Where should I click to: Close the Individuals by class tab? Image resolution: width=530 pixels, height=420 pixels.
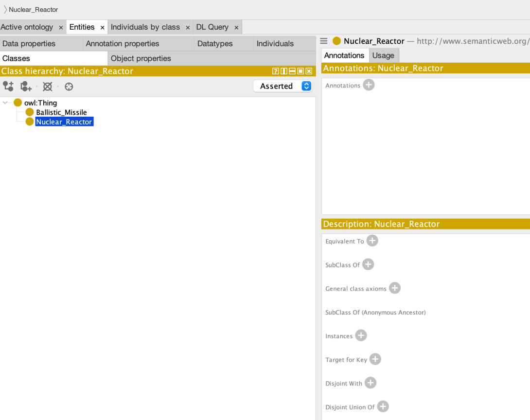click(188, 27)
